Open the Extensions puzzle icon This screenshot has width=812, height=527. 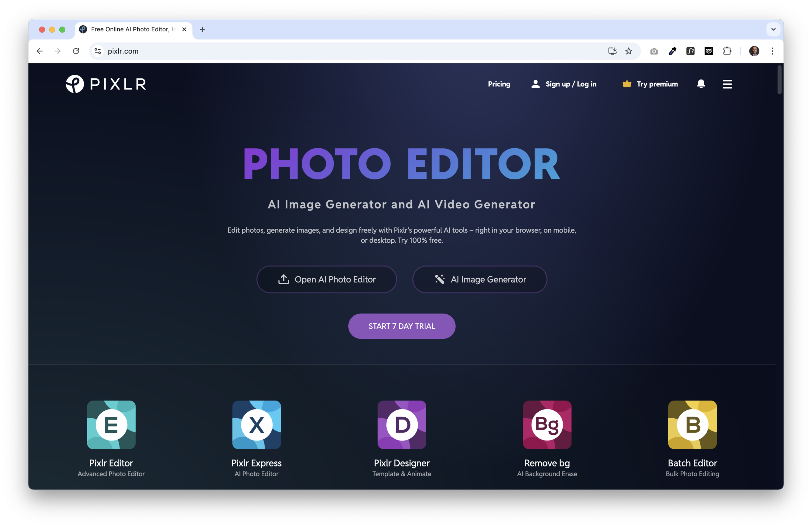pyautogui.click(x=727, y=51)
